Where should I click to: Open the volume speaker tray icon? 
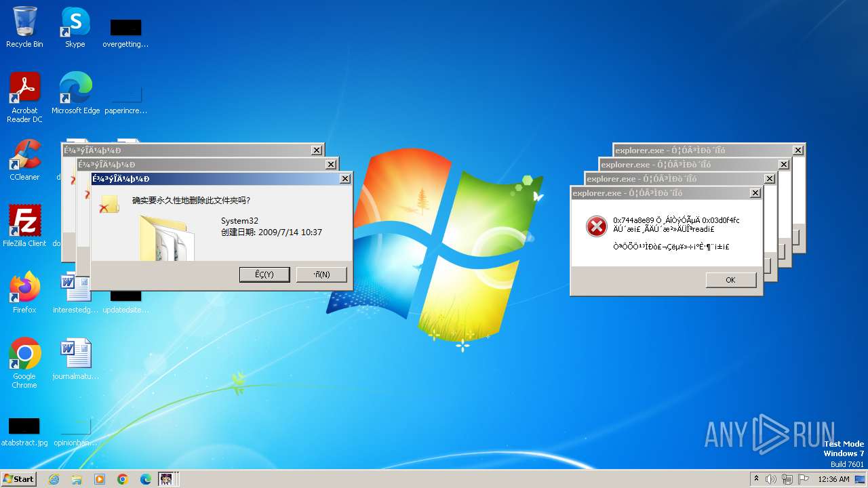[x=771, y=479]
